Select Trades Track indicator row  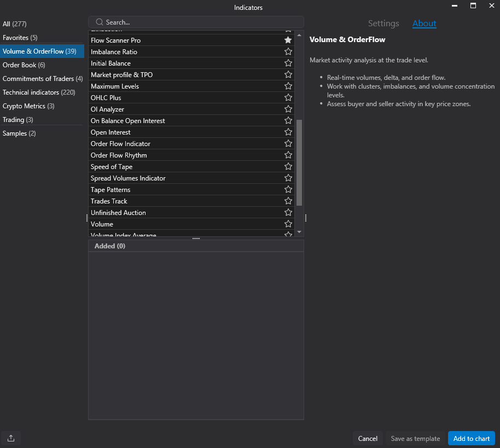tap(191, 201)
